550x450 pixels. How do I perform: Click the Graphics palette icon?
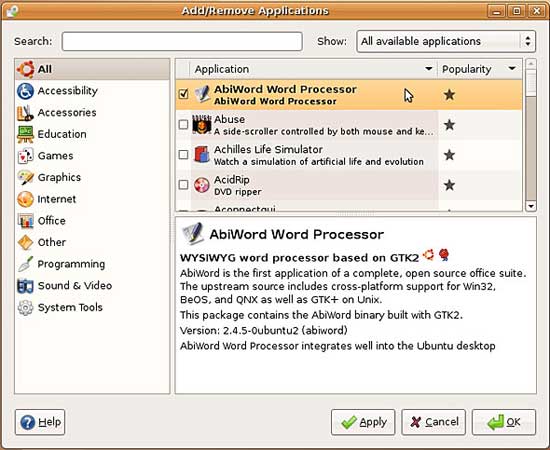coord(26,177)
